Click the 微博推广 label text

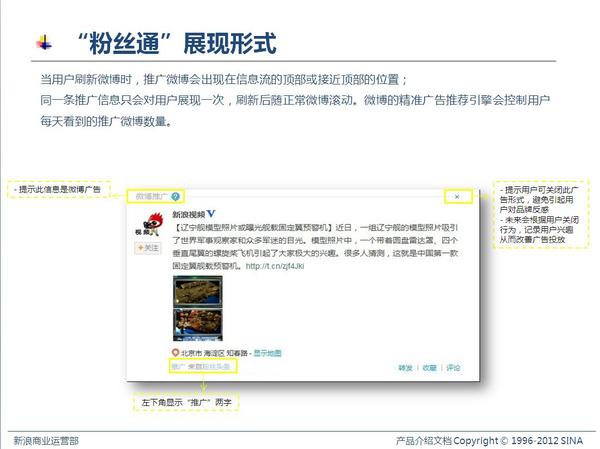[x=152, y=197]
